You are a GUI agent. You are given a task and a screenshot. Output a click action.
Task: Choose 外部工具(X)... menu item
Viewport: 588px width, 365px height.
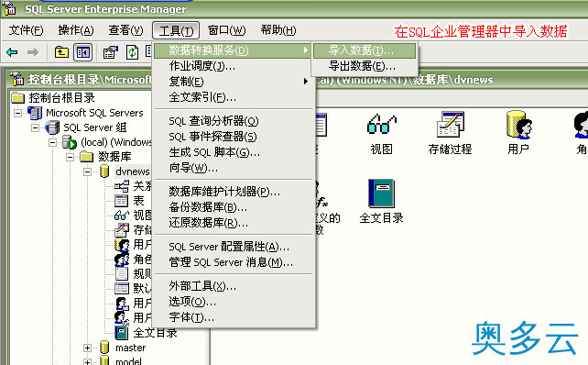coord(234,286)
